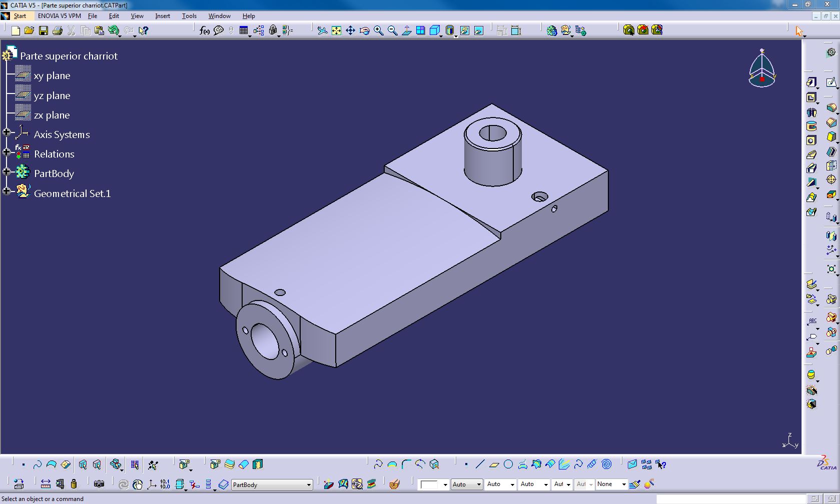
Task: Select the Rotate view tool
Action: coord(364,31)
